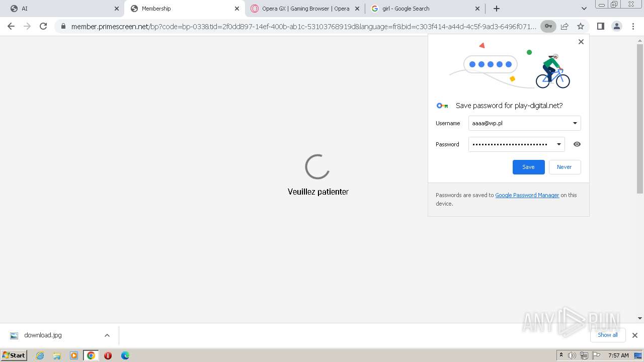Choose Never for saving this password
The height and width of the screenshot is (362, 644).
(564, 167)
